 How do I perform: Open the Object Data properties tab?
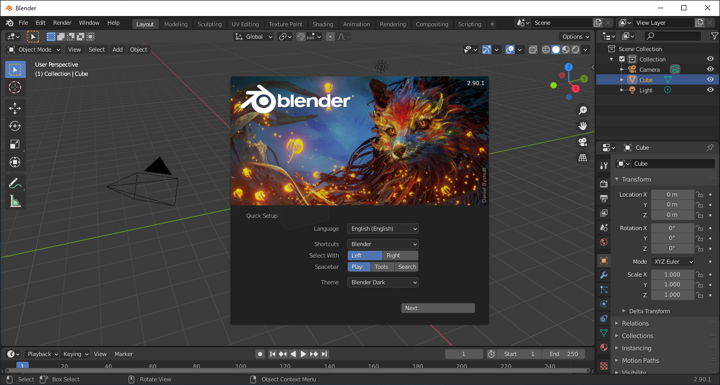point(604,333)
